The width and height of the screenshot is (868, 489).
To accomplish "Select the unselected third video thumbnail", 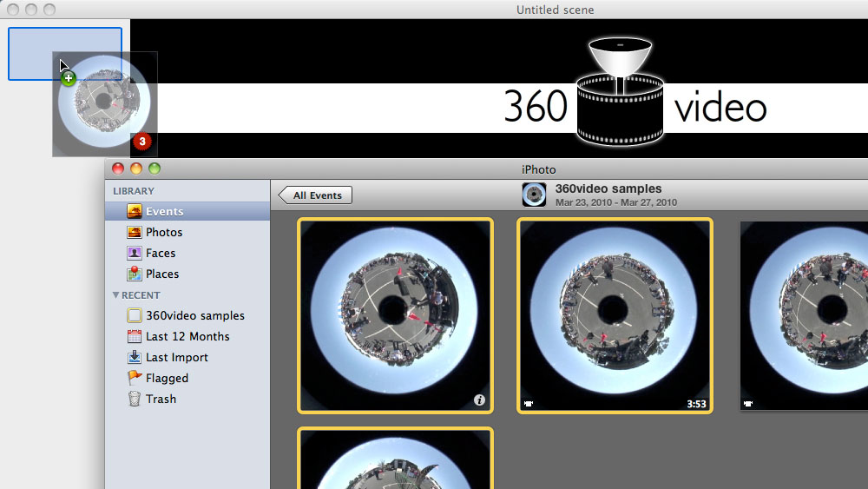I will (x=805, y=315).
